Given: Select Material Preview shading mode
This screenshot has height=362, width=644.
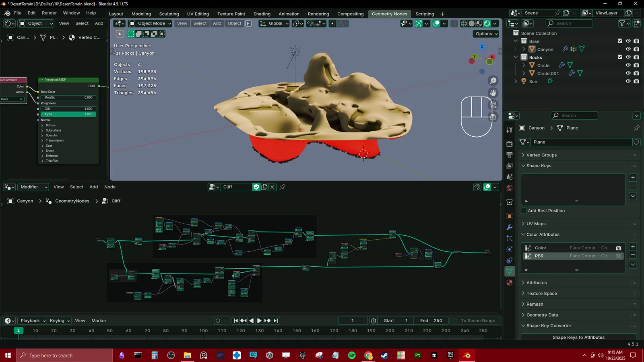Looking at the screenshot, I should [x=479, y=23].
